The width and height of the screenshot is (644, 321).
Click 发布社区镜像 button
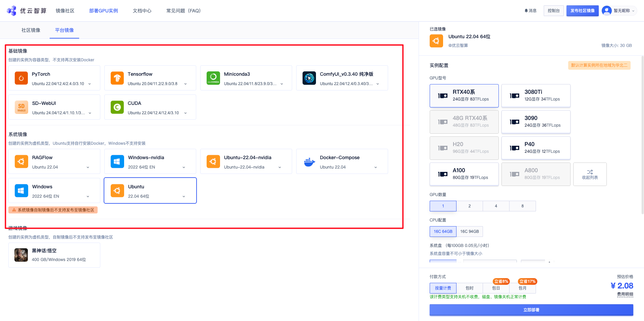[583, 11]
